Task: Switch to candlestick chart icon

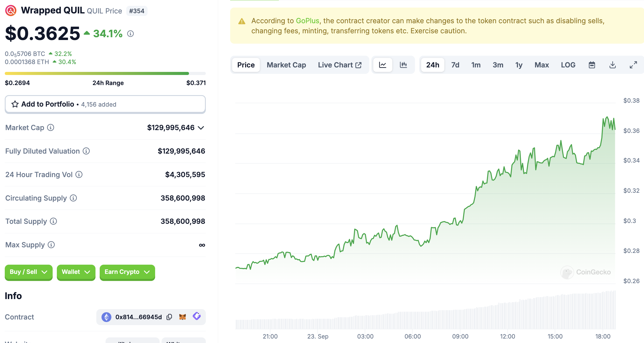Action: pyautogui.click(x=403, y=65)
